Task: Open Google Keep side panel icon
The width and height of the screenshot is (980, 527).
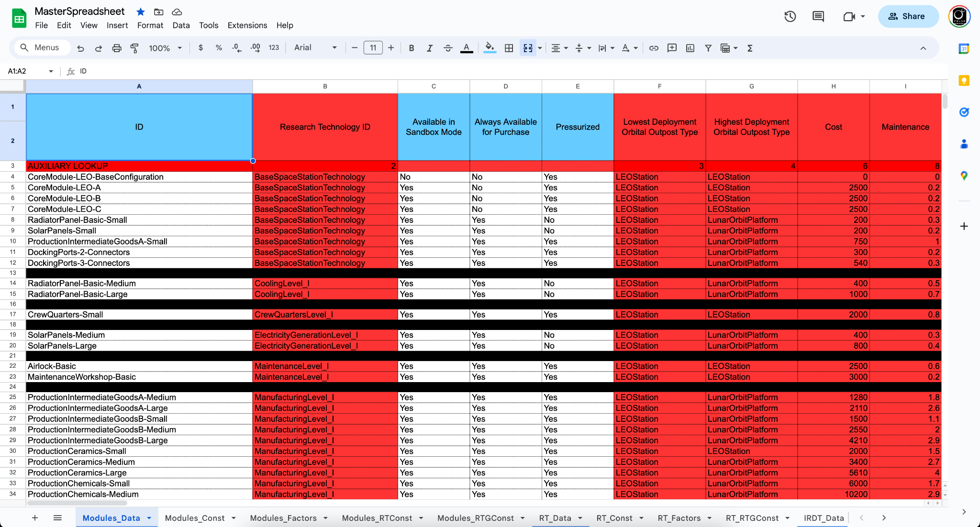Action: [964, 80]
